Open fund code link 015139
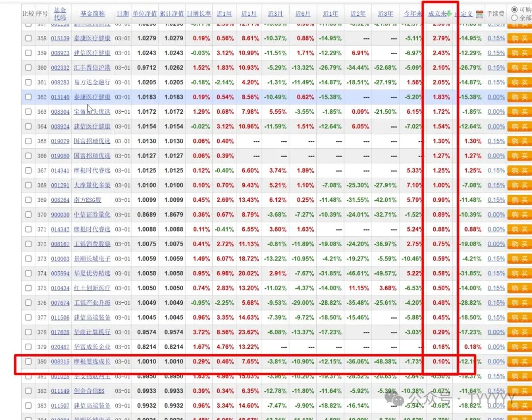 (x=60, y=38)
